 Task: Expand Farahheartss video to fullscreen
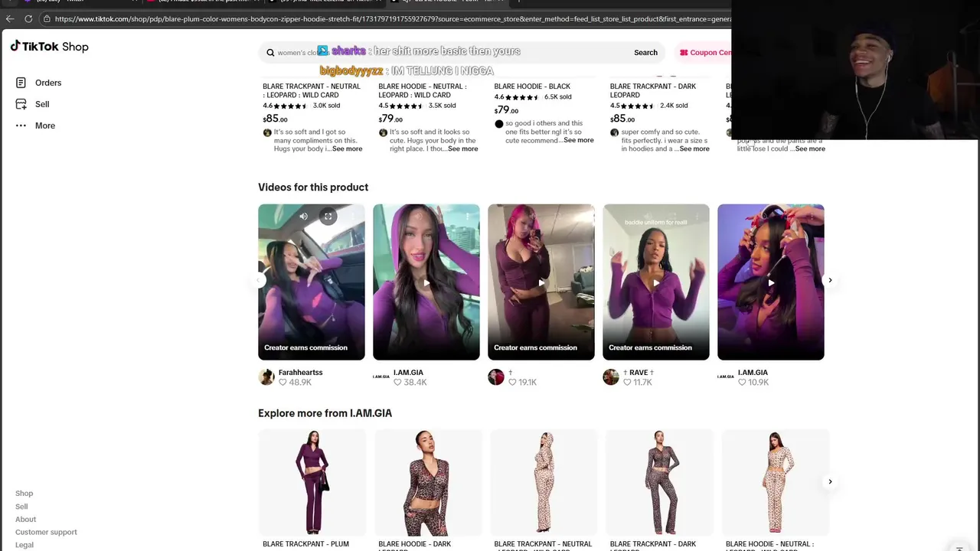(328, 217)
